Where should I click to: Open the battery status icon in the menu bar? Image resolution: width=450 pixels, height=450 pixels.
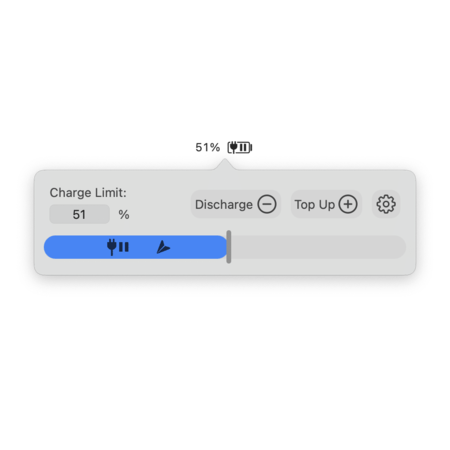pos(240,147)
